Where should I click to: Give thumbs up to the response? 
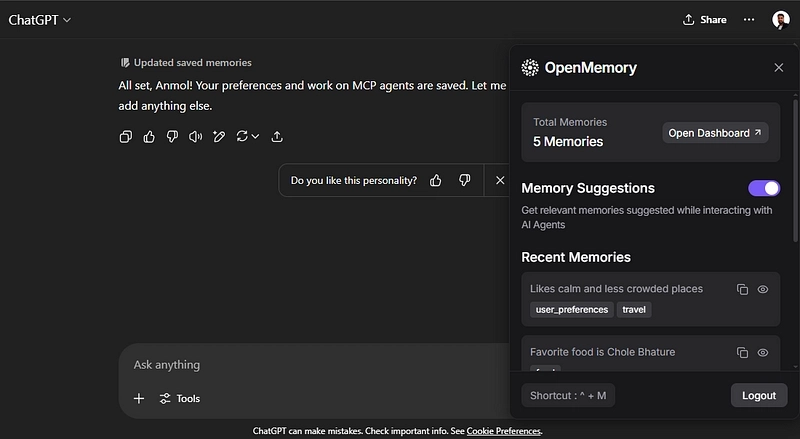(149, 137)
